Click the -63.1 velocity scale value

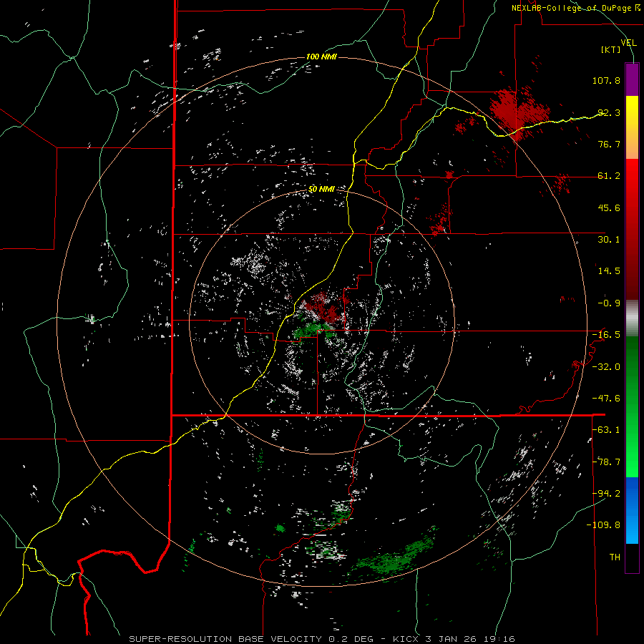[x=606, y=430]
